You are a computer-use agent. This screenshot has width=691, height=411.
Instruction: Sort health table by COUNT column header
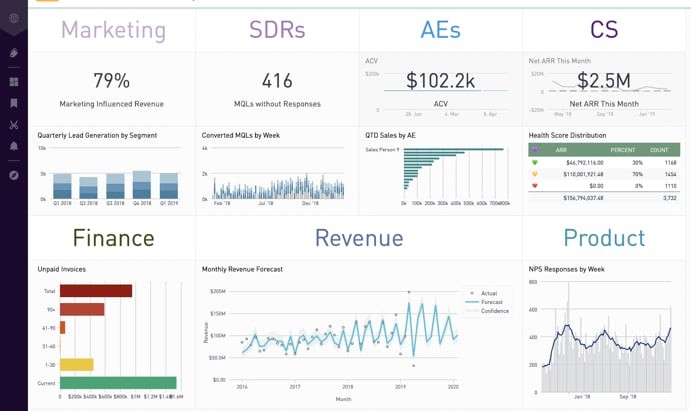click(659, 150)
